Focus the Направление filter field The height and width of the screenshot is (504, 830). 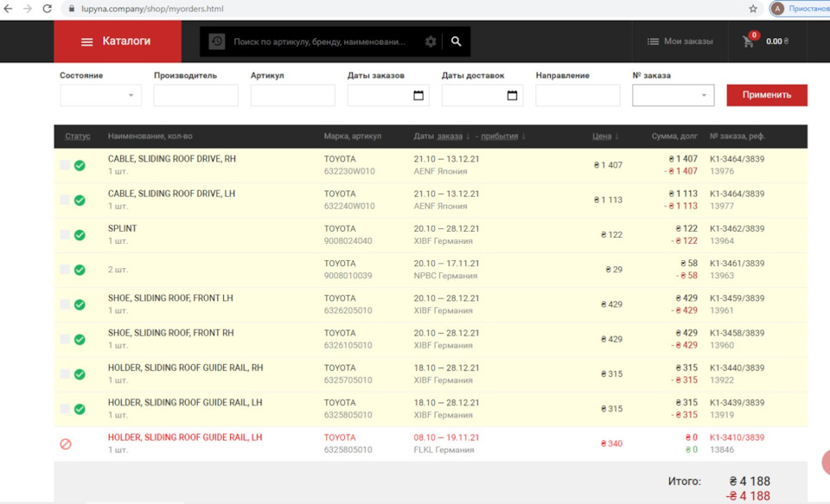[578, 95]
